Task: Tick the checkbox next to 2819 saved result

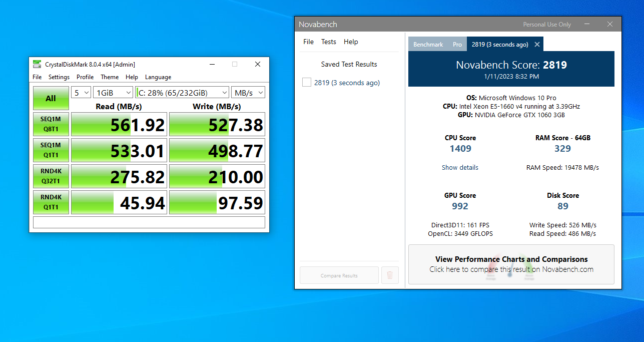Action: tap(307, 82)
